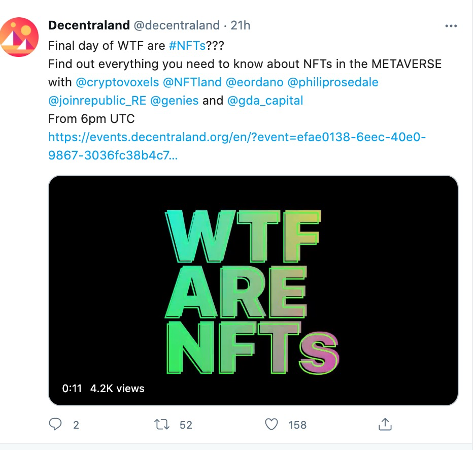Open the @genies mention
Screen dimensions: 476x450
[174, 101]
